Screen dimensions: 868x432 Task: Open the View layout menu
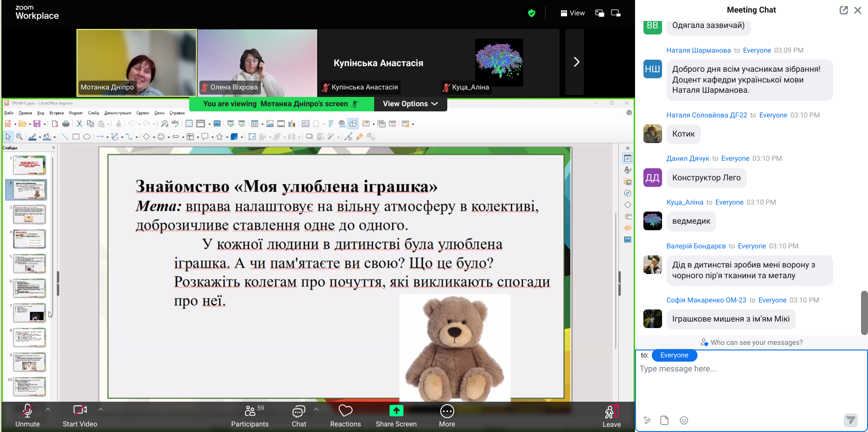pyautogui.click(x=573, y=13)
